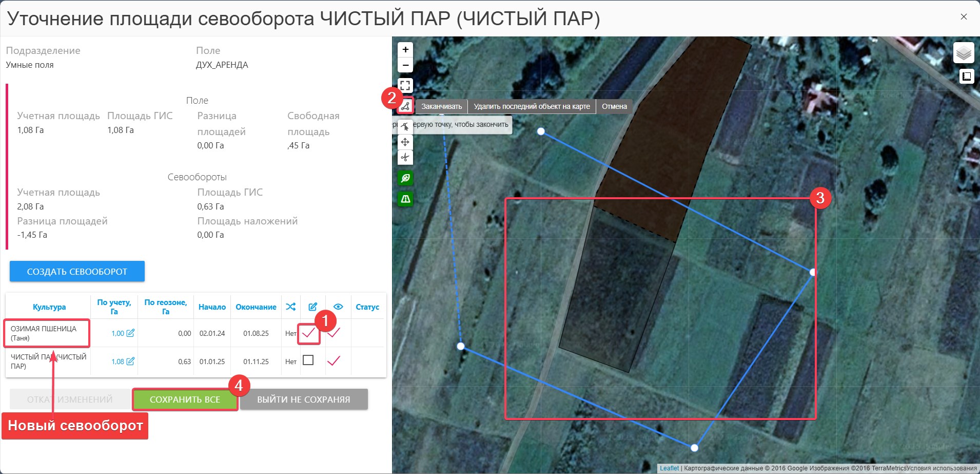The width and height of the screenshot is (980, 474).
Task: Uncheck edit checkbox for ОЗИМАЯ ПШЕНИЦА row
Action: click(308, 333)
